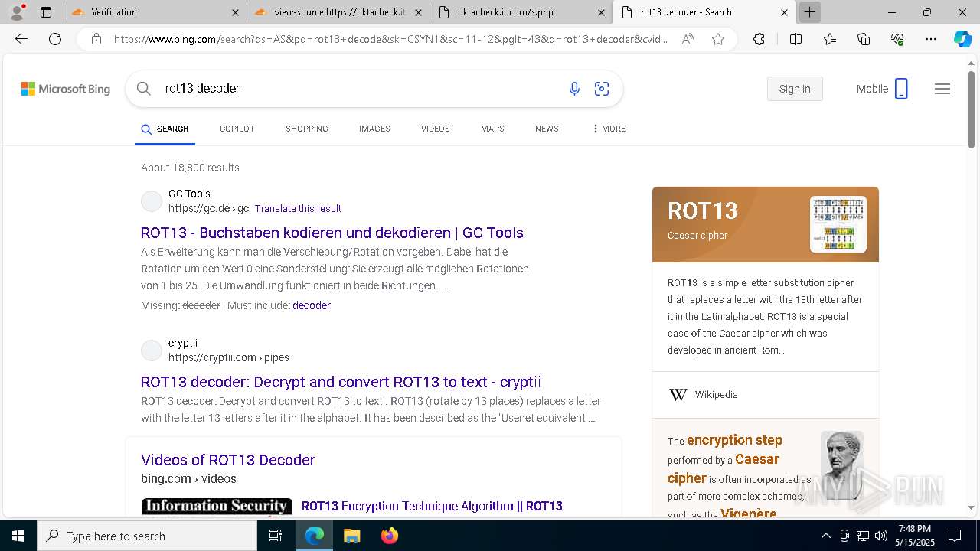Click the Vigenère highlighted link
The width and height of the screenshot is (980, 551).
(x=748, y=514)
